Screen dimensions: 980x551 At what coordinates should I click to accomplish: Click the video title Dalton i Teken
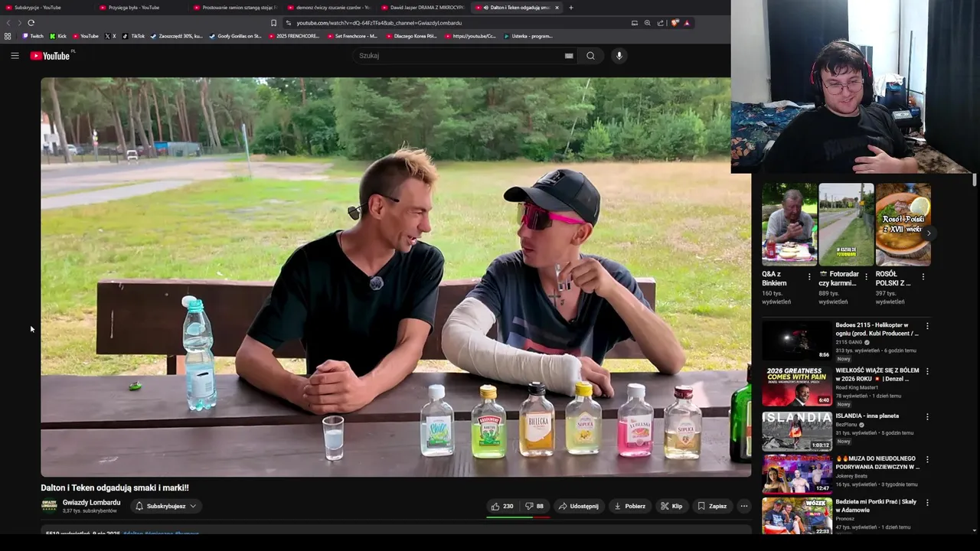[115, 487]
